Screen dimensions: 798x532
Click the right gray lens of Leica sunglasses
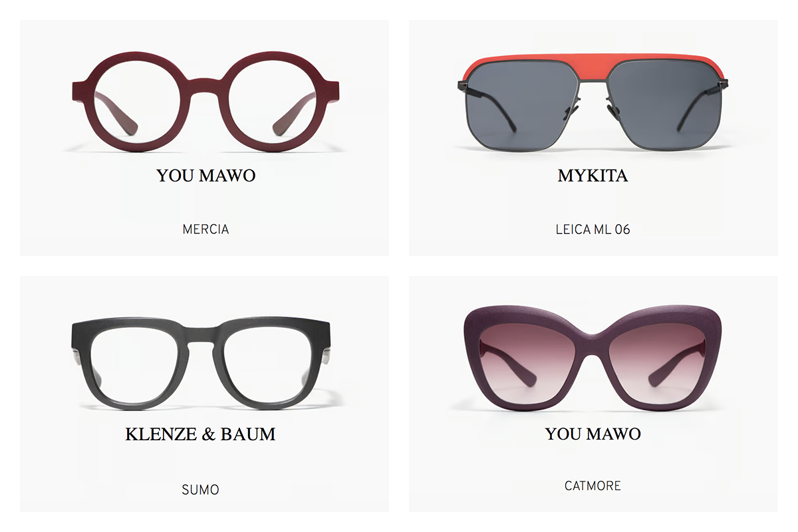pos(660,109)
